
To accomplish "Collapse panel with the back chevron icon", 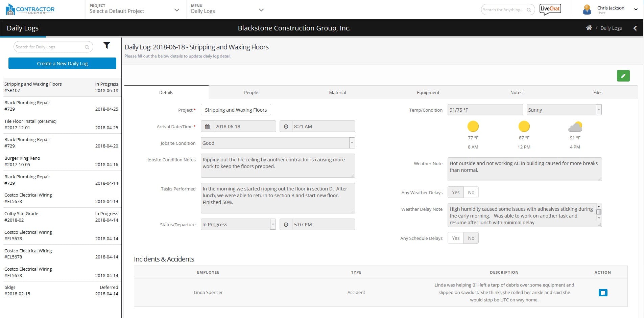I will tap(635, 28).
